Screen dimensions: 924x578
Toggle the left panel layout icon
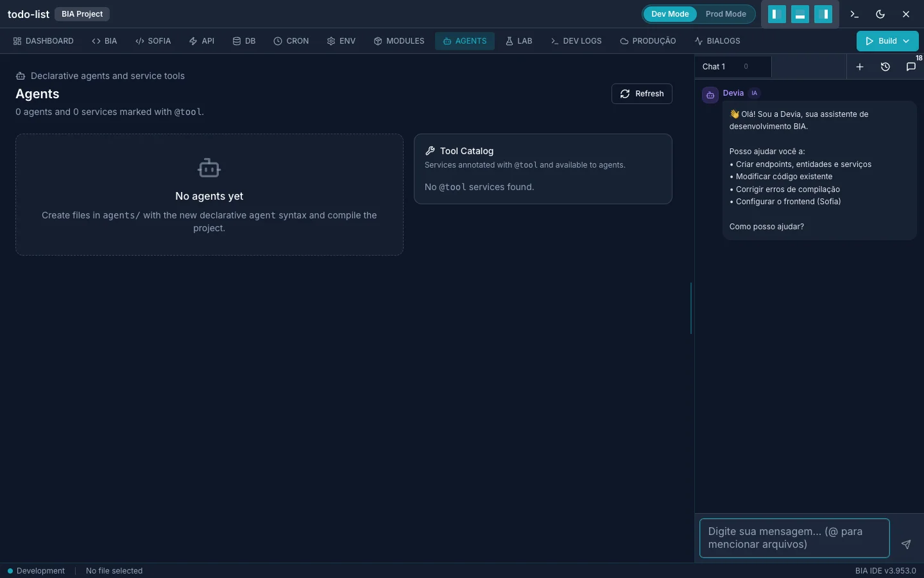point(776,14)
